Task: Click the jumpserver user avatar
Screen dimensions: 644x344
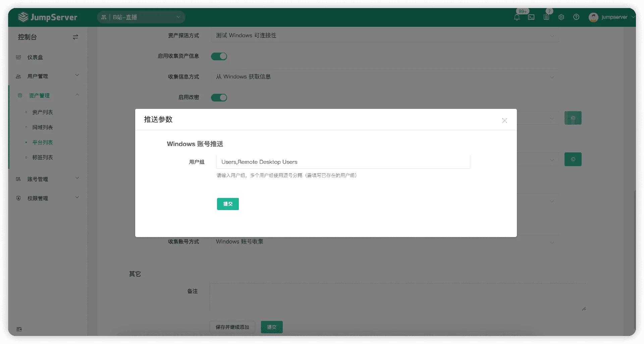Action: coord(593,17)
